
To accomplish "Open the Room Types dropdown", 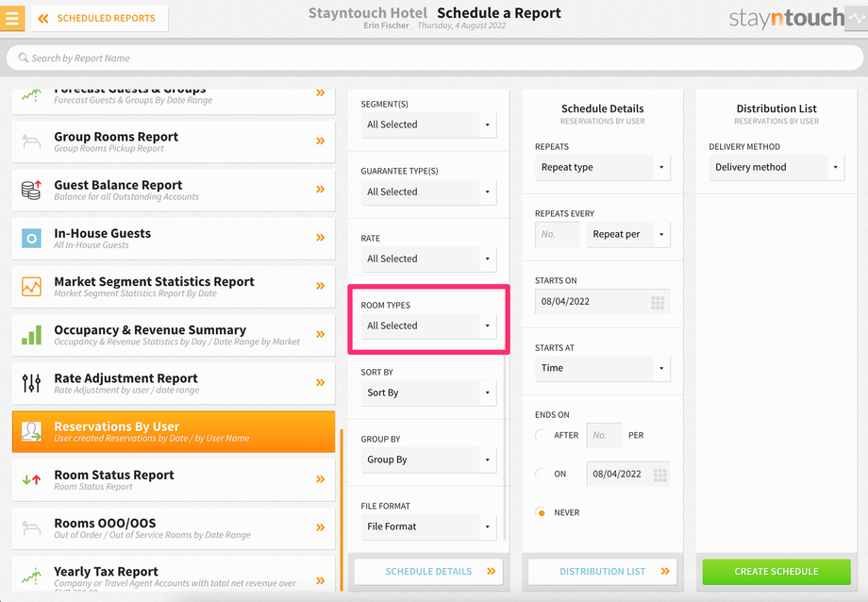I will (428, 326).
